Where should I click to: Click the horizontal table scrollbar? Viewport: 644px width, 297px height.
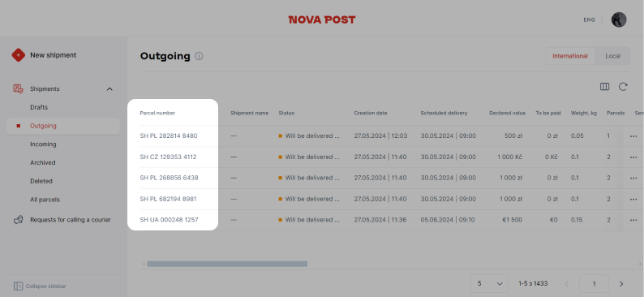(x=227, y=264)
